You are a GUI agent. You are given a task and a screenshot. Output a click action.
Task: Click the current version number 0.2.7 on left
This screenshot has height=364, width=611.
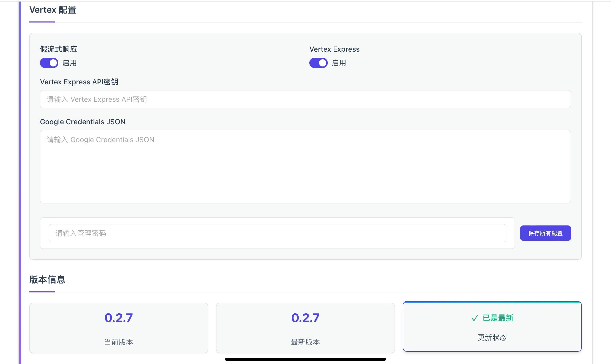coord(118,318)
